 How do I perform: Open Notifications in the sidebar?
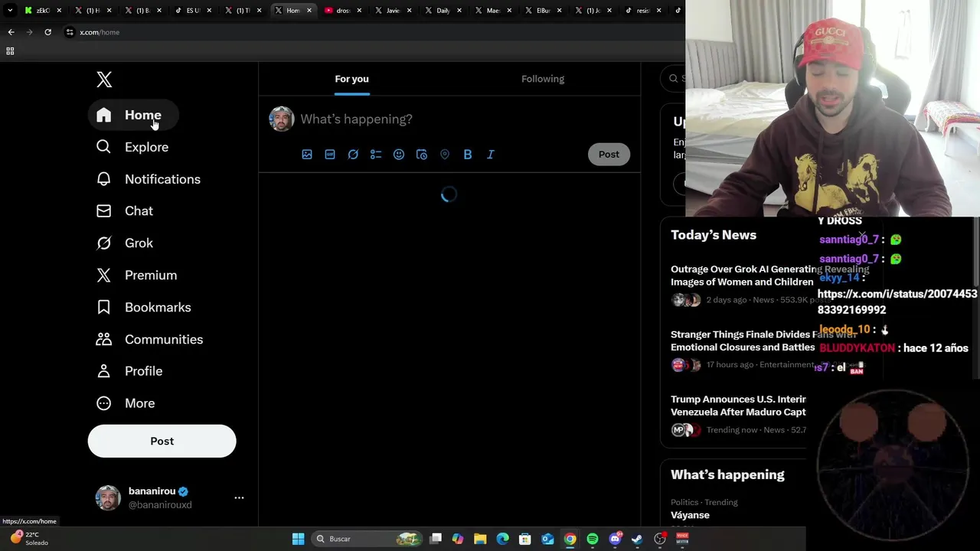(x=149, y=179)
